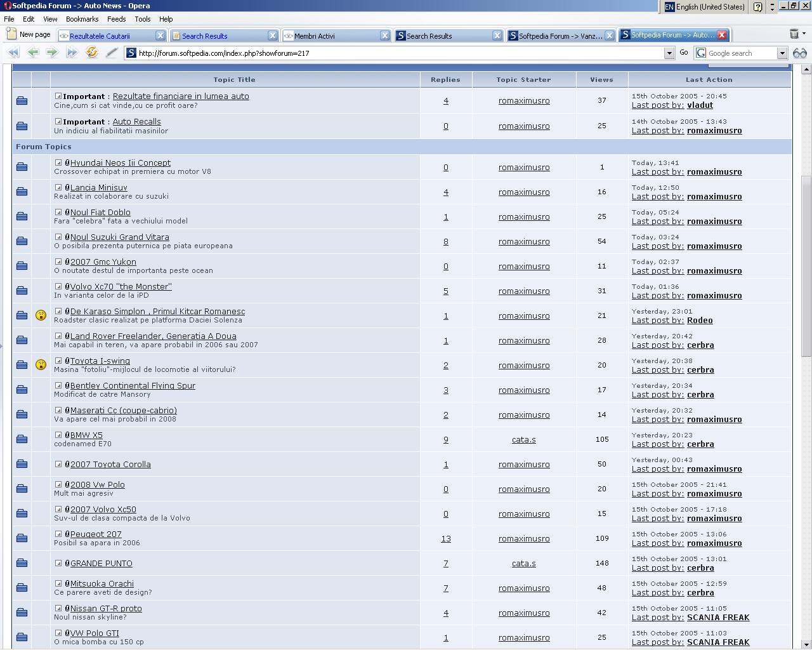Click the surprised smiley icon on the Toyota I-swing row
This screenshot has height=650, width=812.
pos(41,365)
